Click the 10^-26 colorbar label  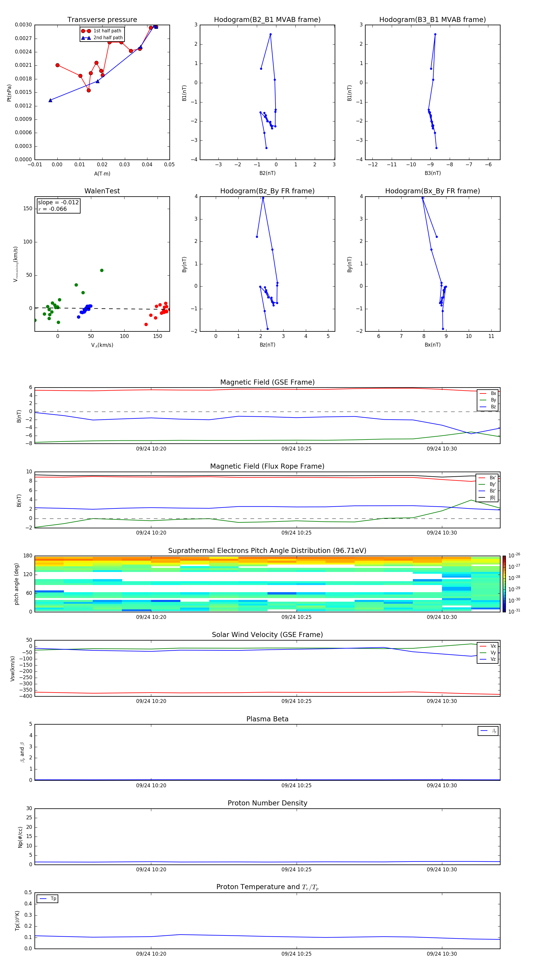[x=514, y=555]
